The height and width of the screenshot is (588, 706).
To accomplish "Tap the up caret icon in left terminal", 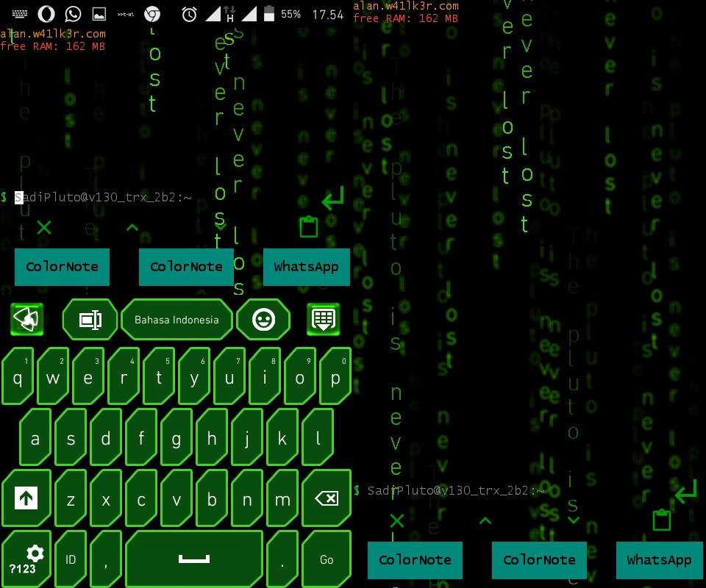I will [132, 227].
